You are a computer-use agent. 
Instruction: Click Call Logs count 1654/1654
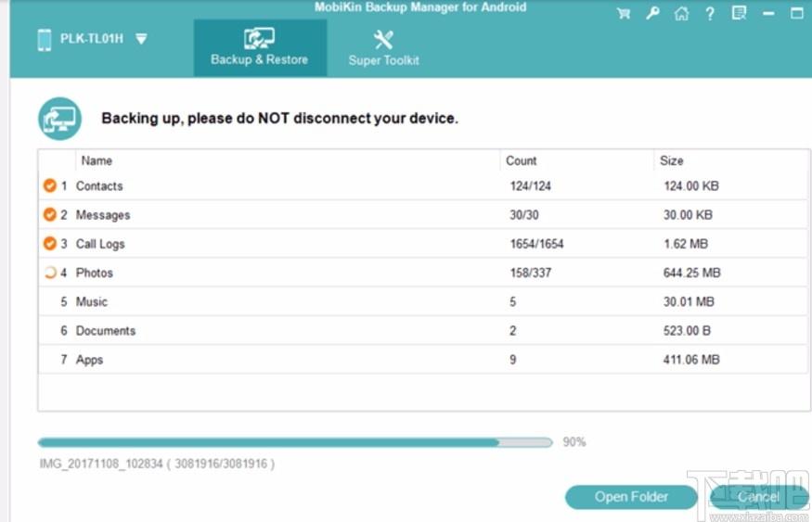click(x=536, y=244)
